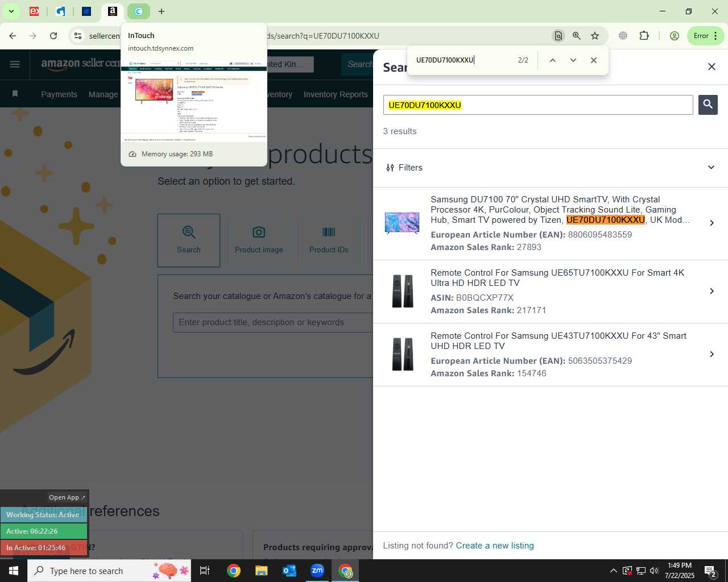Open the Chrome profile icon
This screenshot has width=728, height=582.
[675, 36]
